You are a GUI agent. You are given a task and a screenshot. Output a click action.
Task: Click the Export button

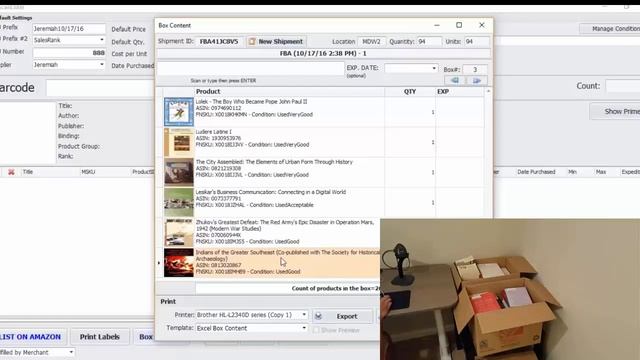(x=343, y=316)
